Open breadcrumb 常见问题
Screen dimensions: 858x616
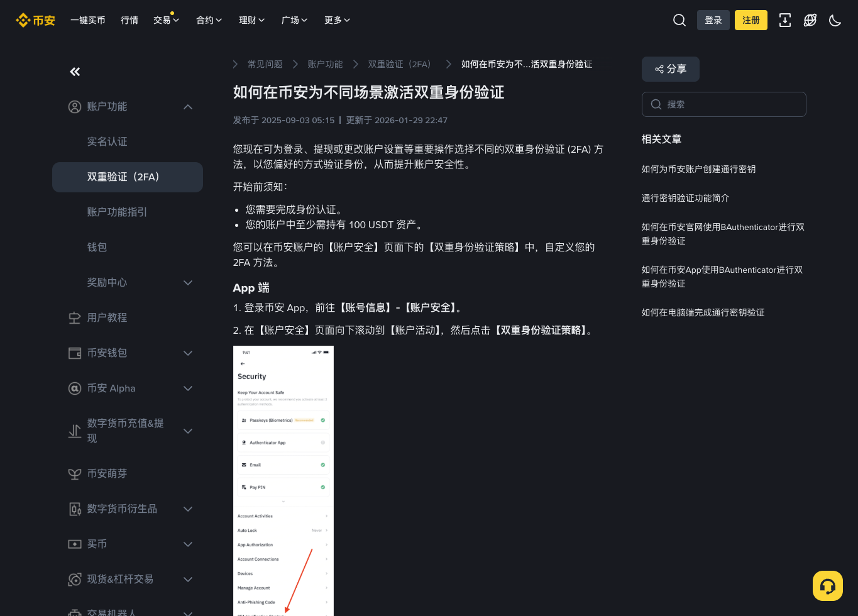[265, 64]
